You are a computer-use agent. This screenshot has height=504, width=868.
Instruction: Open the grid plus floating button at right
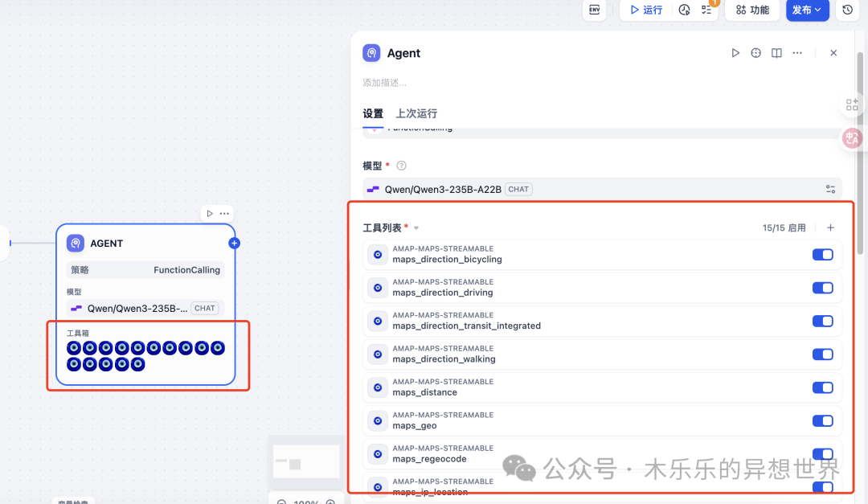(x=852, y=104)
